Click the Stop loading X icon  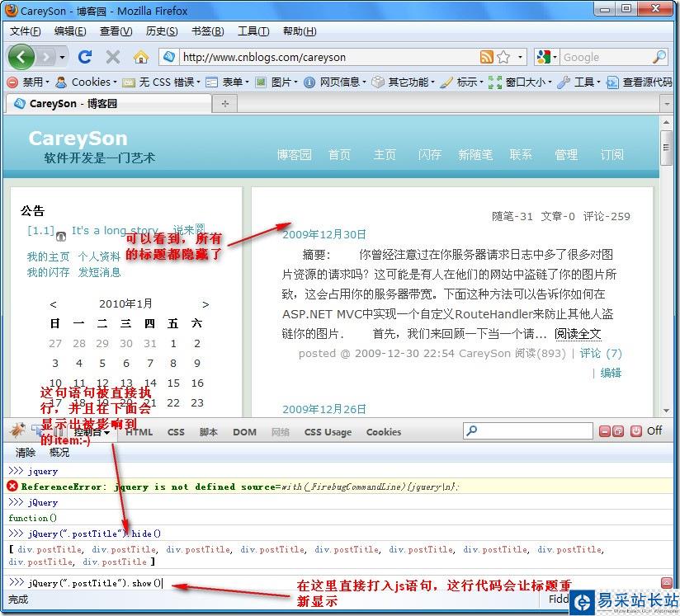(x=113, y=57)
